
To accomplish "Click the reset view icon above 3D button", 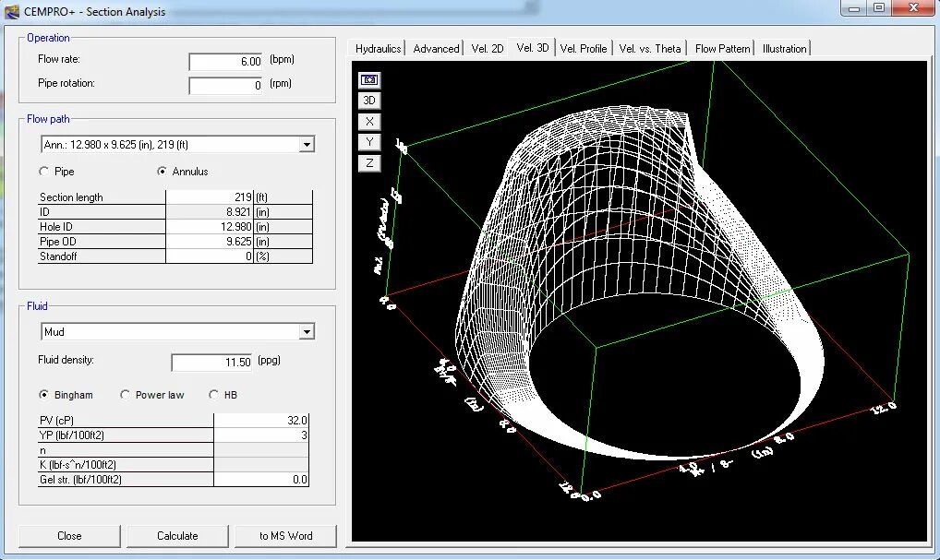I will coord(369,79).
